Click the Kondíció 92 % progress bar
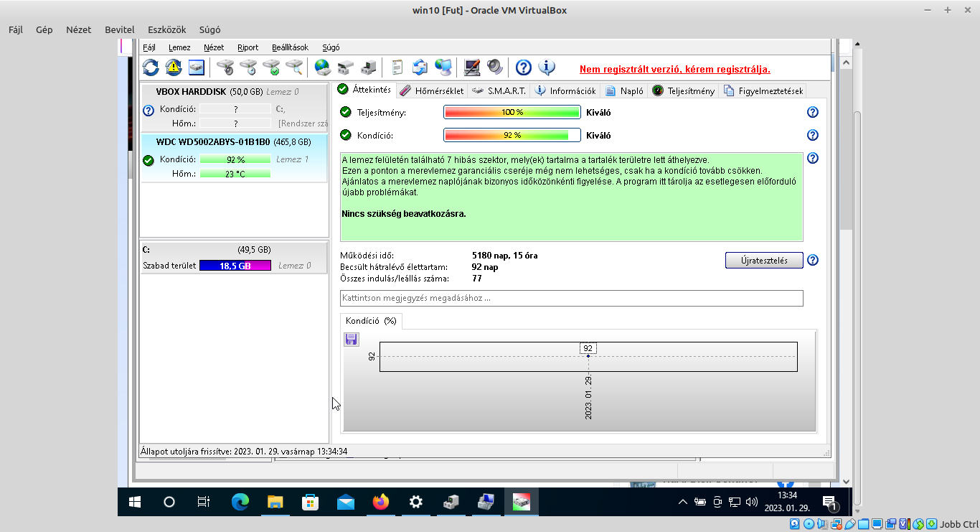This screenshot has width=980, height=532. pos(512,135)
